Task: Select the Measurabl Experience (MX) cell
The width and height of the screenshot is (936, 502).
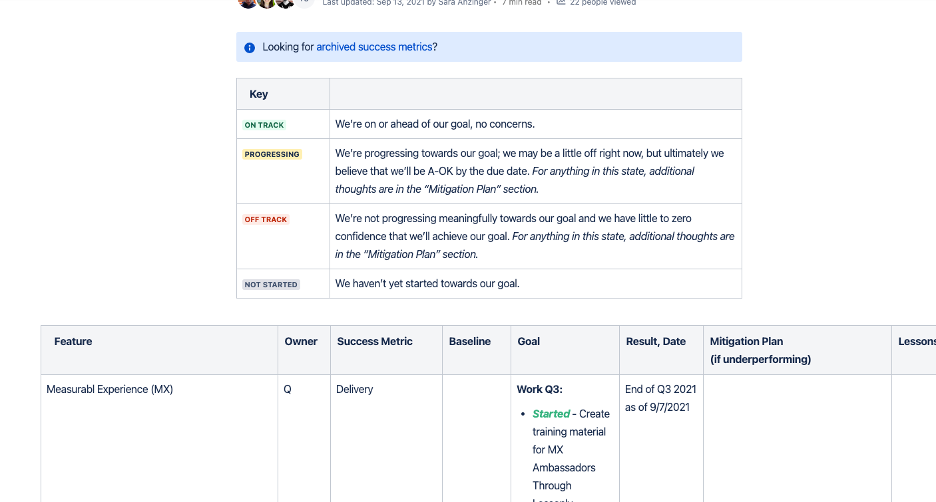Action: 159,438
